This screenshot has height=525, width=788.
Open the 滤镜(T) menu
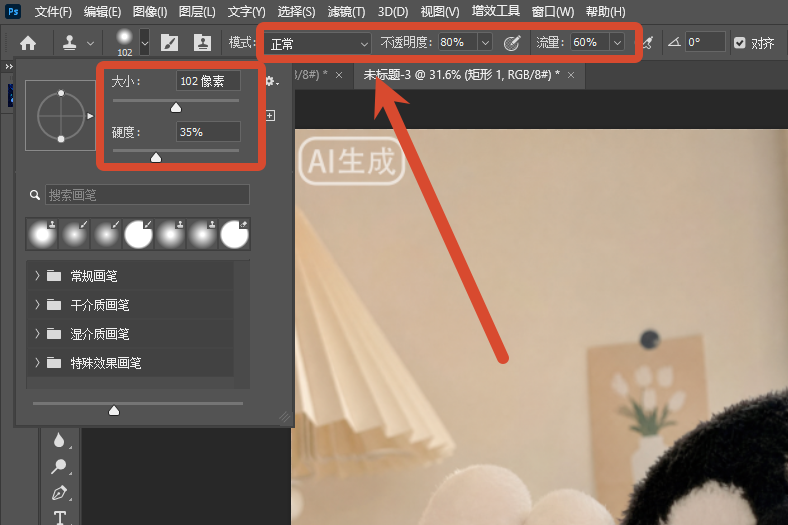[346, 12]
